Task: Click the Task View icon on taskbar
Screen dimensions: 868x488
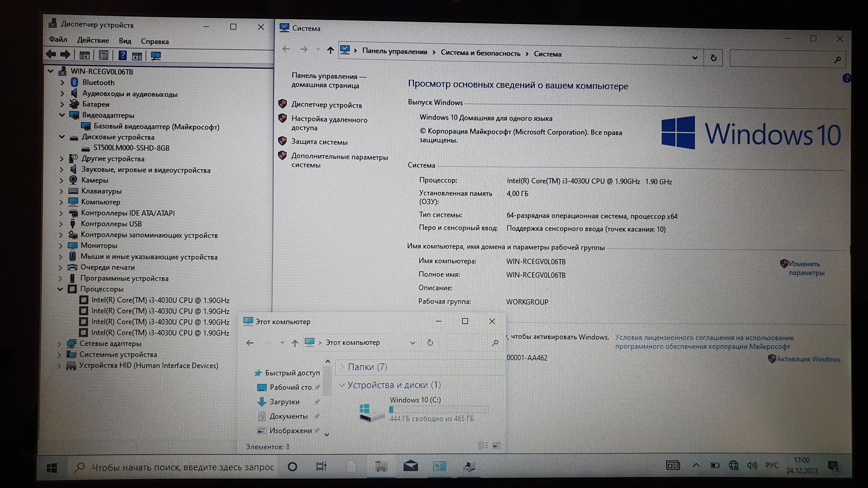Action: coord(321,466)
